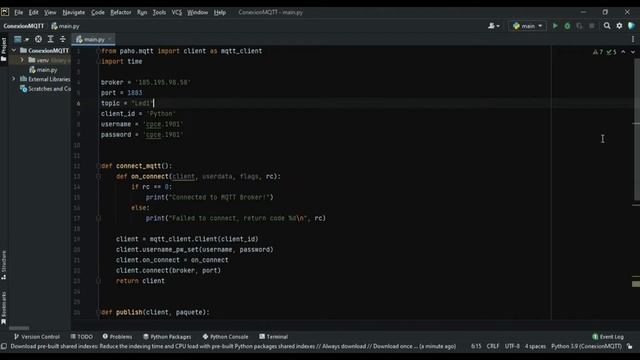Expand the venv folder
The height and width of the screenshot is (360, 640).
22,60
